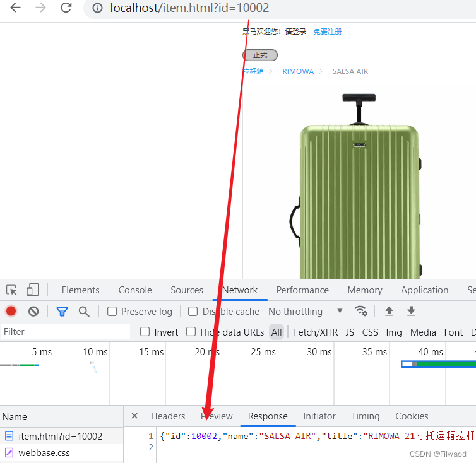Select item.html?id=10002 request row
The image size is (476, 463).
[x=62, y=436]
